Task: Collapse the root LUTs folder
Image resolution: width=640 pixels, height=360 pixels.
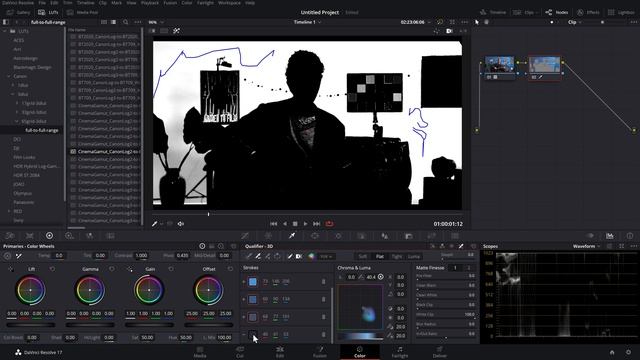Action: (4, 31)
